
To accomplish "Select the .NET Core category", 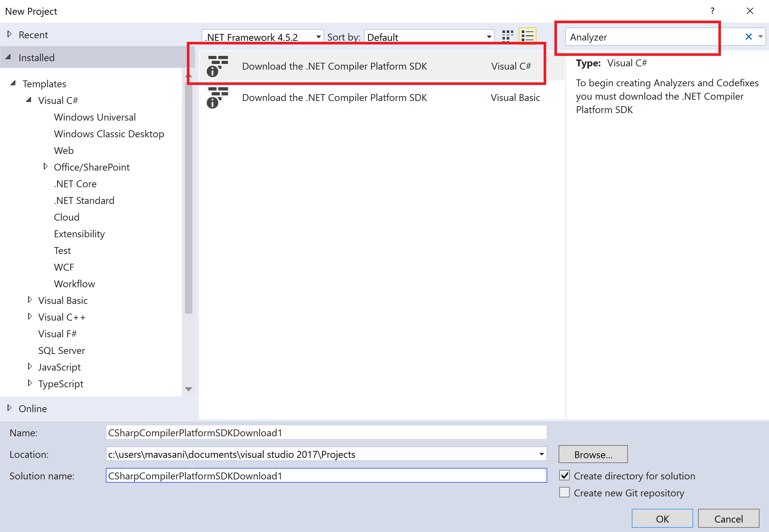I will pyautogui.click(x=75, y=184).
